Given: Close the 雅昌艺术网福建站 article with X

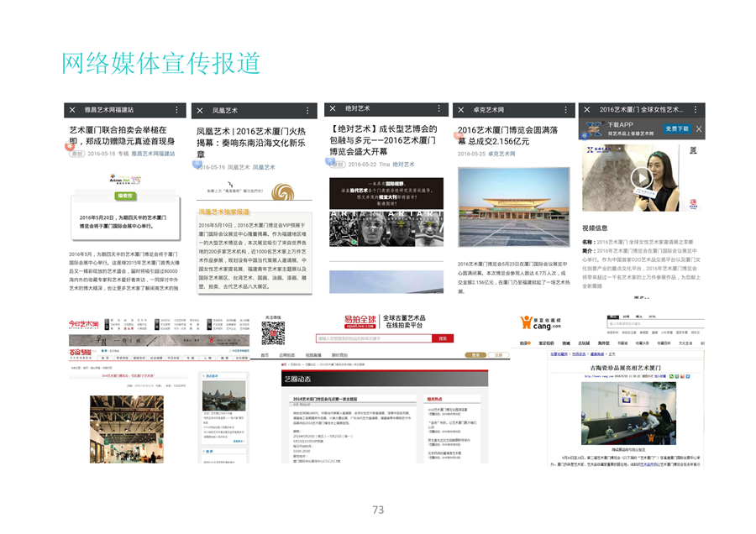Looking at the screenshot, I should [x=73, y=110].
